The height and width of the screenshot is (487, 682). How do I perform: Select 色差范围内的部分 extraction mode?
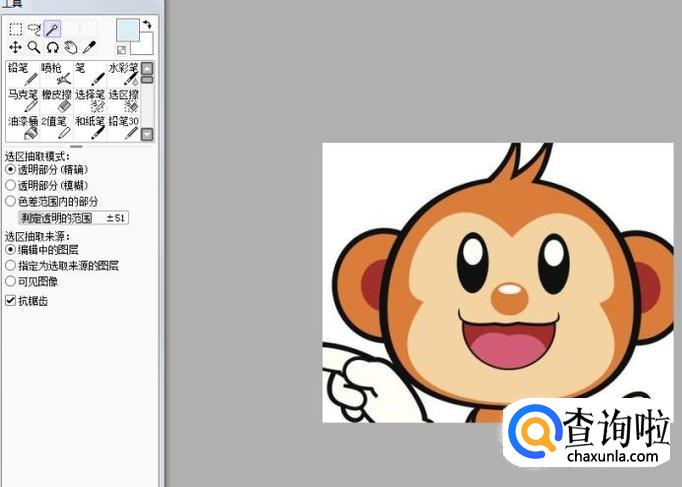(x=51, y=201)
